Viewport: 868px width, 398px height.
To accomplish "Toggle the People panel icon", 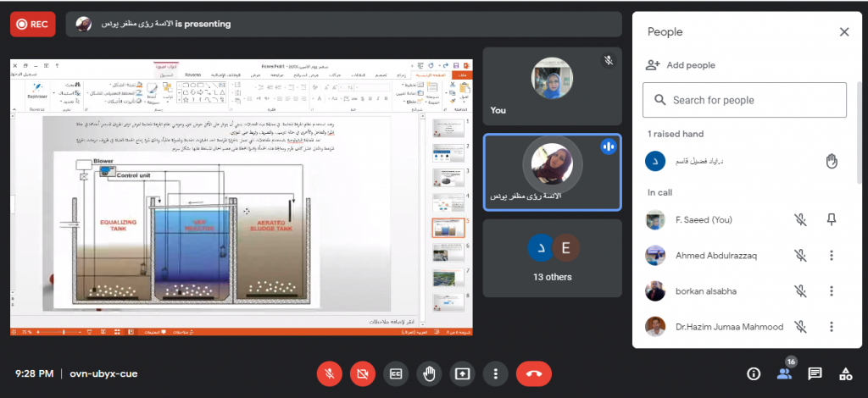I will 784,373.
